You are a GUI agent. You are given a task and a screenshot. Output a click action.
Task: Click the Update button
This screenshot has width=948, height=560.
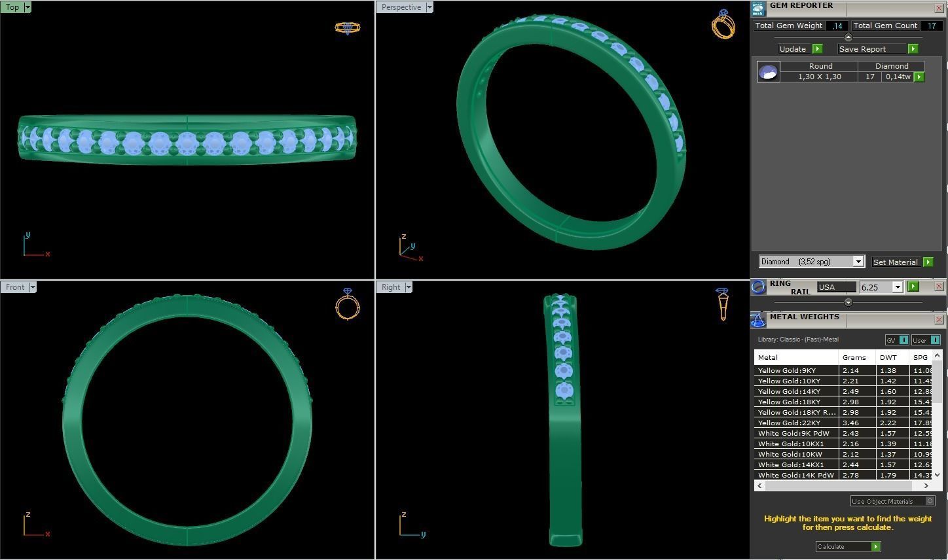795,49
